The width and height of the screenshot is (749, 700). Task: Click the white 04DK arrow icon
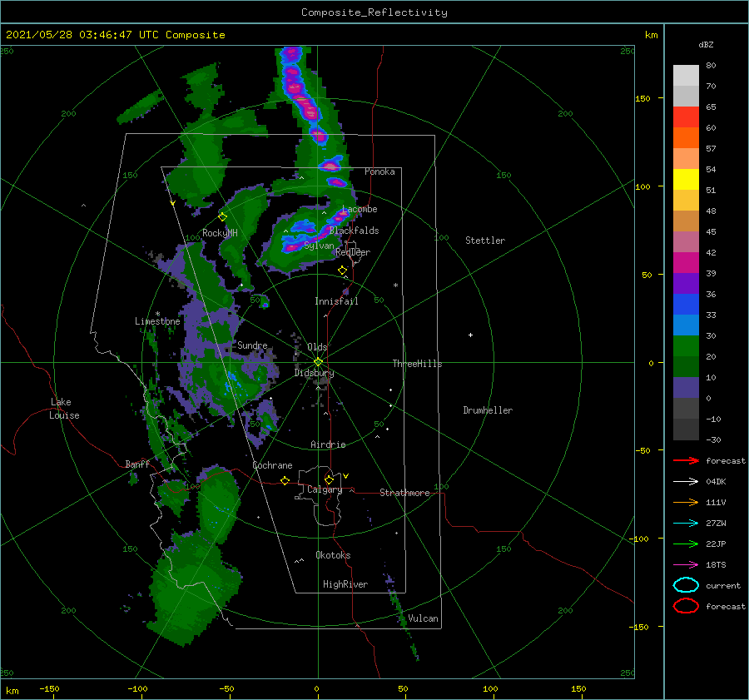(686, 482)
